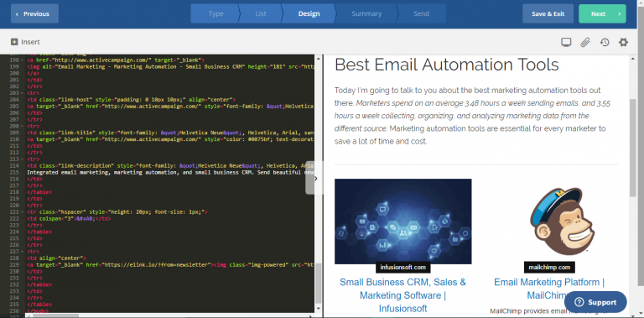
Task: Click the preview pane vertical scrollbar
Action: pos(633,148)
